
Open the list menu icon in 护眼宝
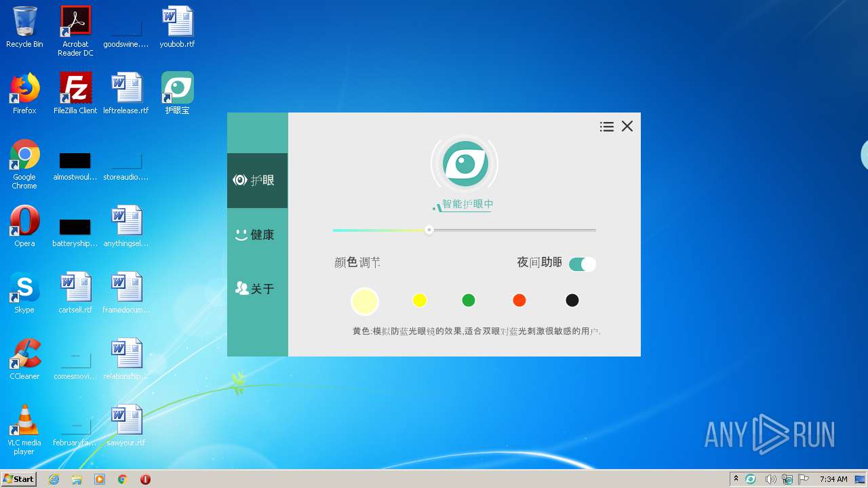607,127
